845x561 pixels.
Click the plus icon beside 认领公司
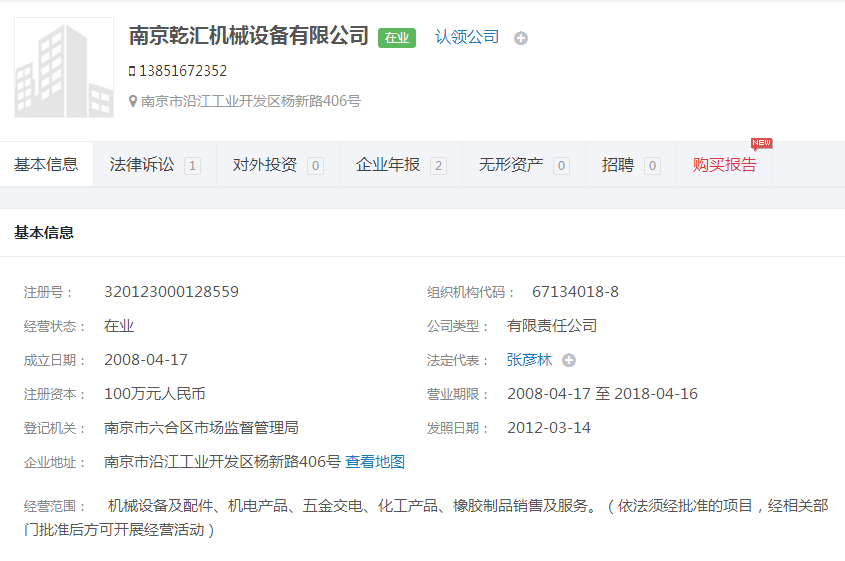pyautogui.click(x=521, y=38)
